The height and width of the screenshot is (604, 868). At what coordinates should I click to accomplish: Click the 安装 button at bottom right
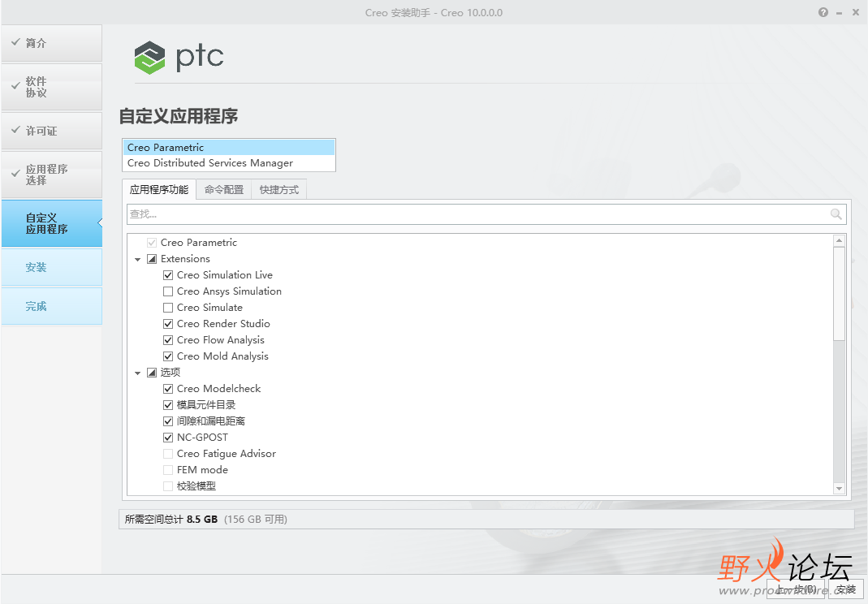(846, 589)
